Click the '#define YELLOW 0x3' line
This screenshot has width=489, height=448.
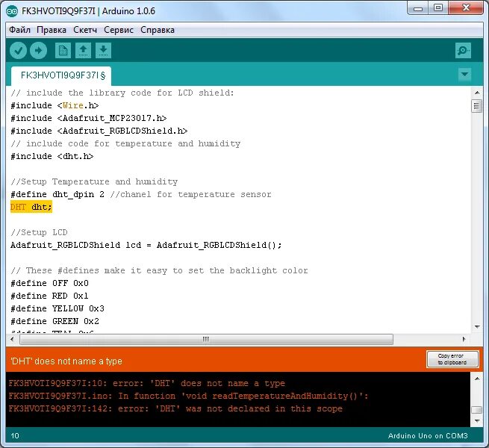tap(57, 309)
